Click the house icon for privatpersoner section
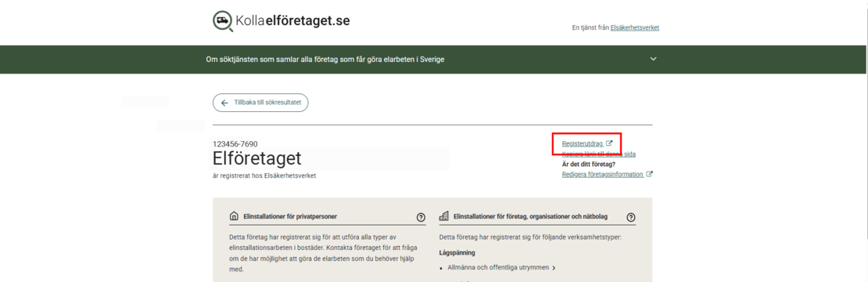This screenshot has width=868, height=282. (x=234, y=217)
